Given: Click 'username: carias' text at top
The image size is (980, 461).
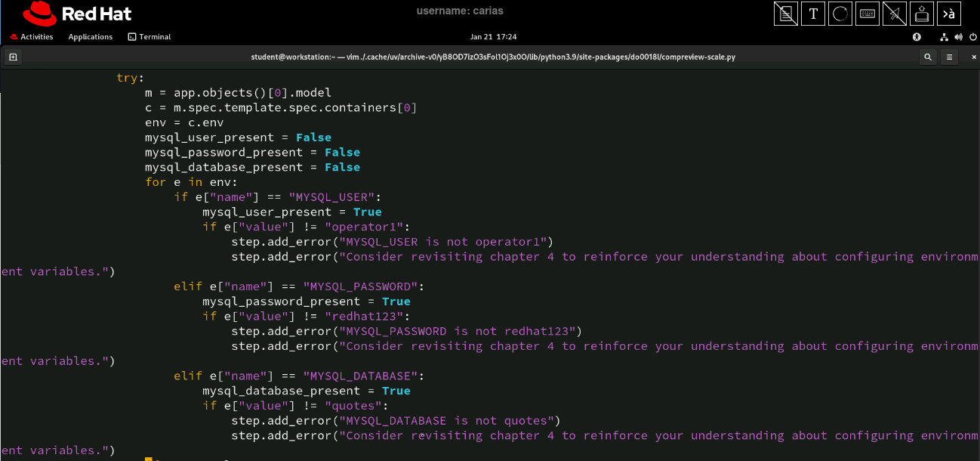Looking at the screenshot, I should click(x=460, y=11).
